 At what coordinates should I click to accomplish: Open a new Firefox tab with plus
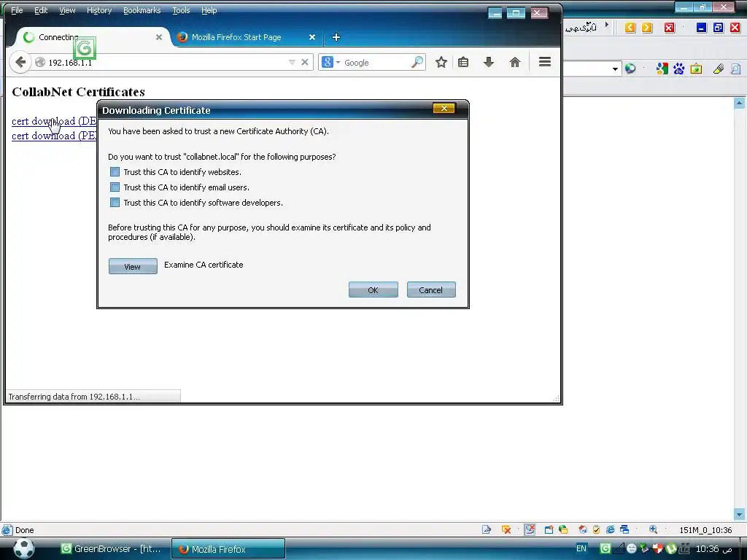(x=336, y=37)
